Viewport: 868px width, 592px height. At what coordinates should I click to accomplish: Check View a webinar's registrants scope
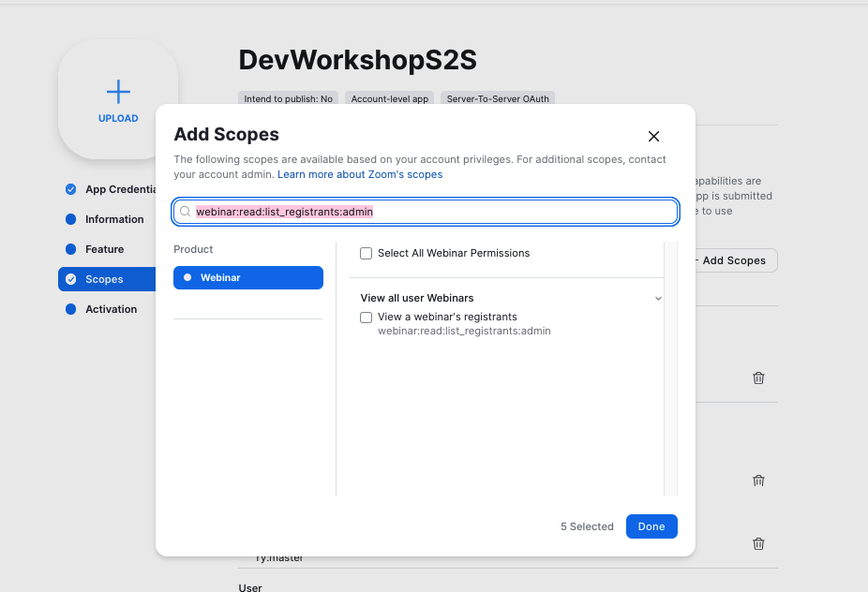pyautogui.click(x=366, y=317)
